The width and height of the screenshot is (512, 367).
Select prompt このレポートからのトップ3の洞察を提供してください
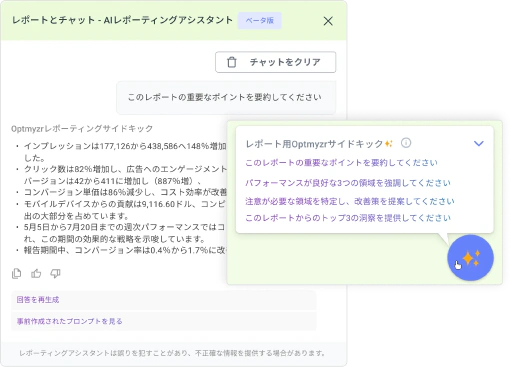348,218
